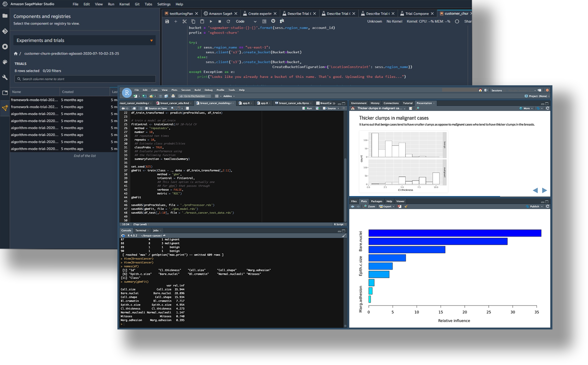This screenshot has height=365, width=588.
Task: Click the search column name field
Action: click(x=85, y=79)
